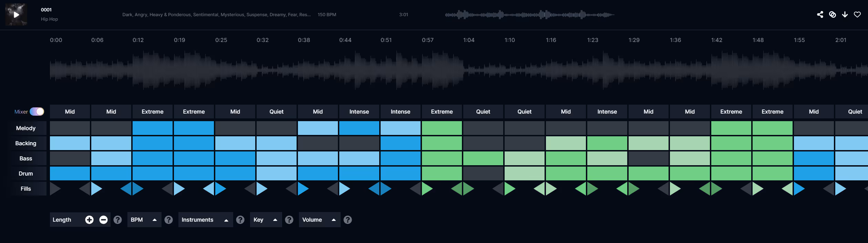868x243 pixels.
Task: Select the Backing row label
Action: tap(26, 143)
